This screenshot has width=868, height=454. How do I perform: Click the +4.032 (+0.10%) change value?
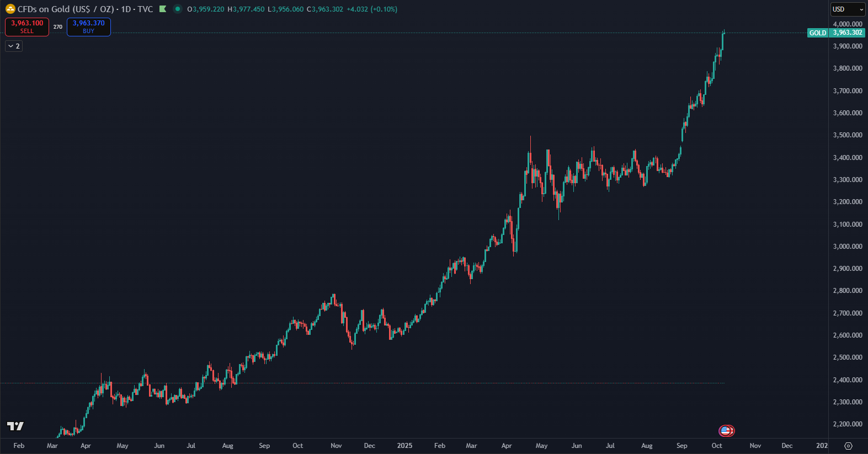point(372,9)
